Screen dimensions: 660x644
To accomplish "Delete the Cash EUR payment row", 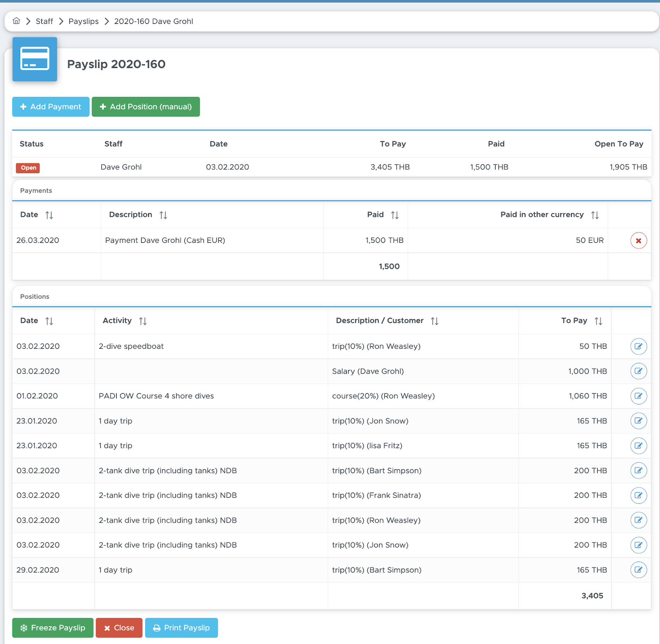I will (638, 241).
